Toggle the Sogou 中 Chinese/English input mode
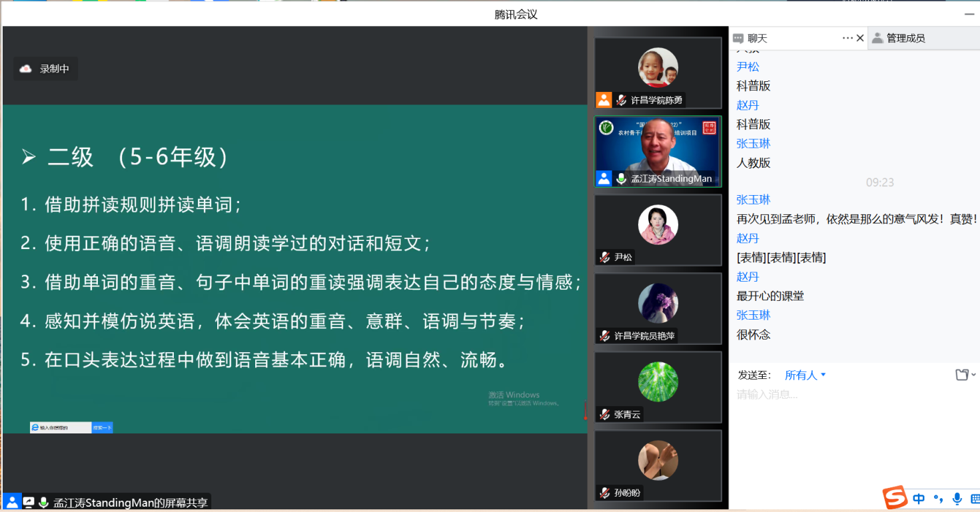The image size is (980, 512). pos(919,499)
